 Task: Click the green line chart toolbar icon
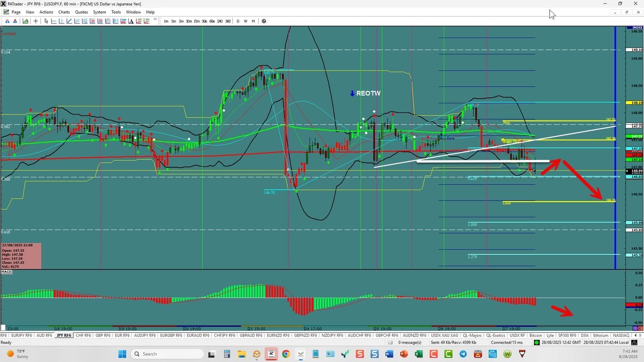26,21
